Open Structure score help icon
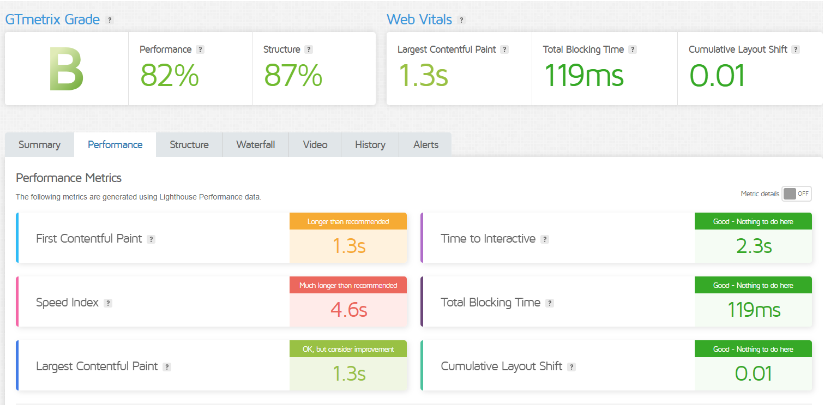The height and width of the screenshot is (405, 823). pos(309,50)
